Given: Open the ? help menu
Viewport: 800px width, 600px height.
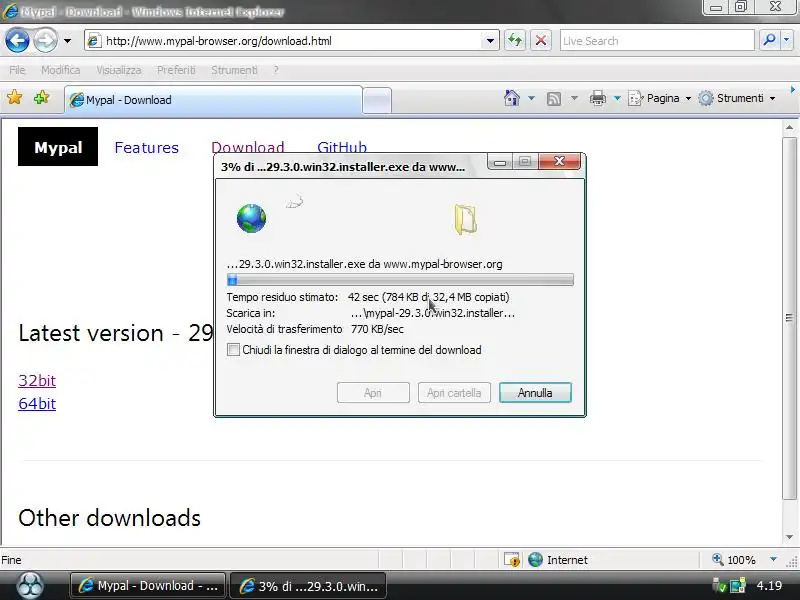Looking at the screenshot, I should [276, 70].
